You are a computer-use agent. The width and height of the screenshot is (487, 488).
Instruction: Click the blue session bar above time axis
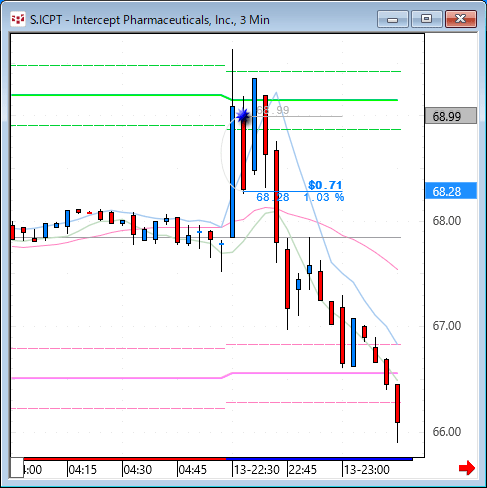coord(319,459)
